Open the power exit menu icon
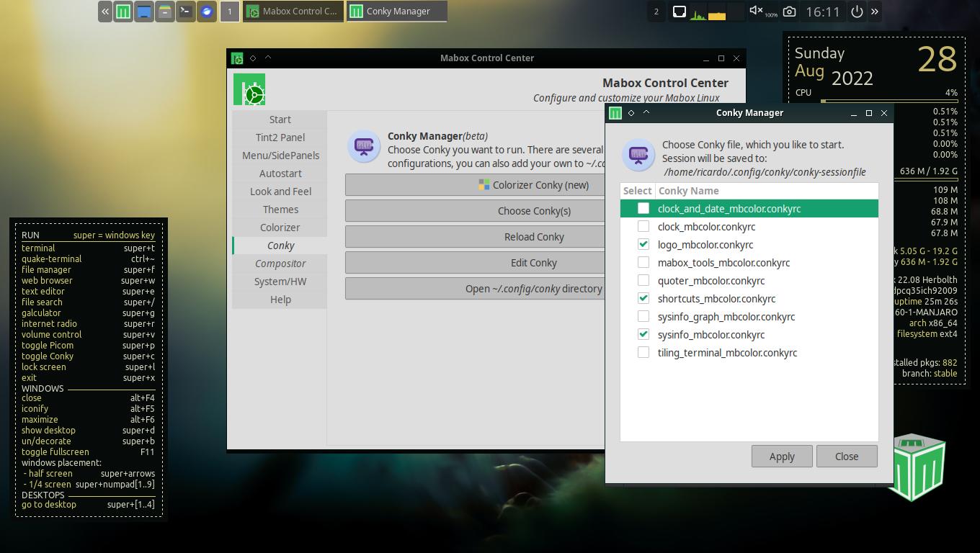The width and height of the screenshot is (980, 553). pos(857,12)
